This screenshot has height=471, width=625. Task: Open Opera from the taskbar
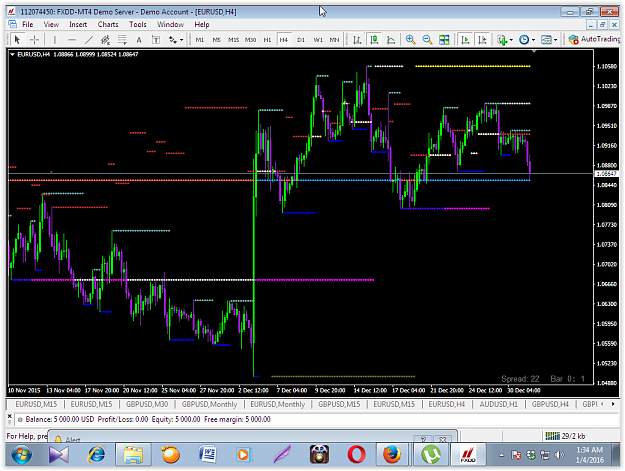356,455
